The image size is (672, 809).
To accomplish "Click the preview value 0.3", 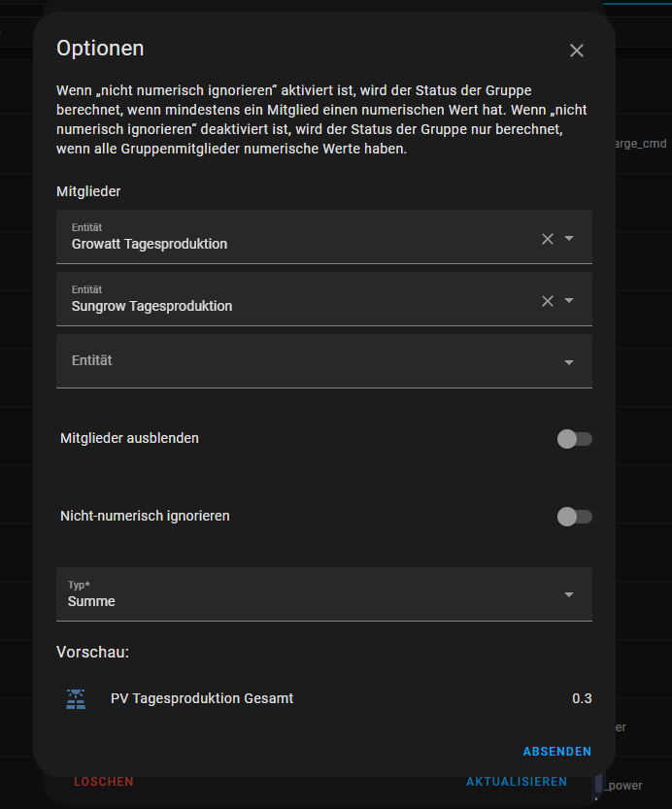I will [583, 698].
